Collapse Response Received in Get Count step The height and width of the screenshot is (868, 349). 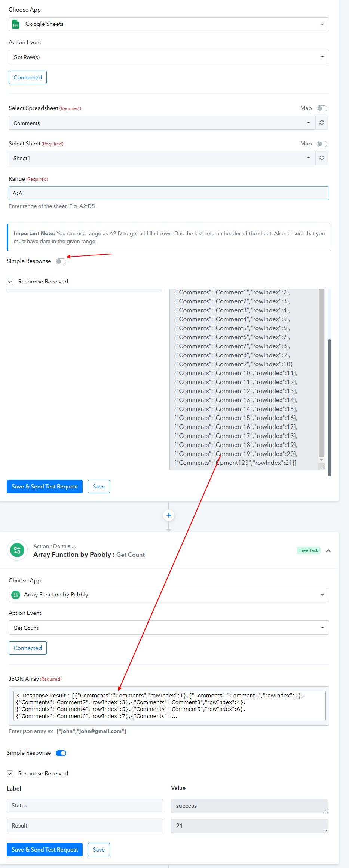10,774
